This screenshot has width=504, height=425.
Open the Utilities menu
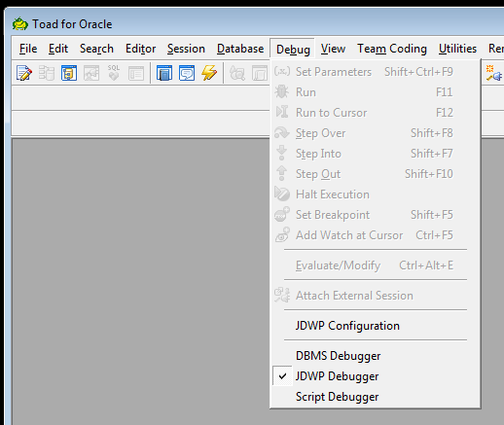(x=457, y=49)
